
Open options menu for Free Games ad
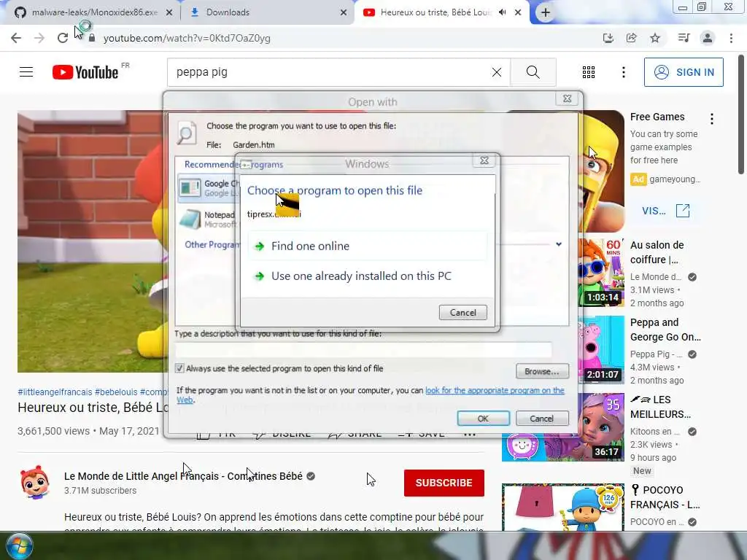712,119
